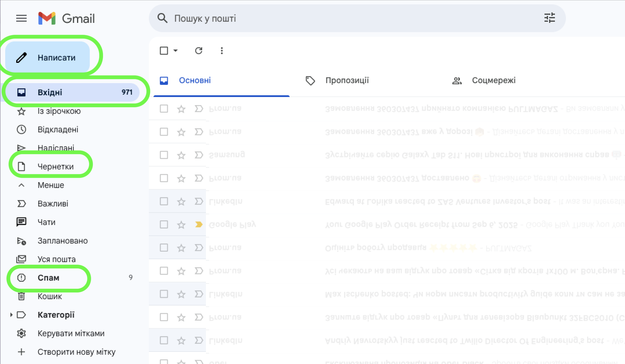Click Створити нову мітку
The width and height of the screenshot is (625, 364).
click(x=76, y=352)
